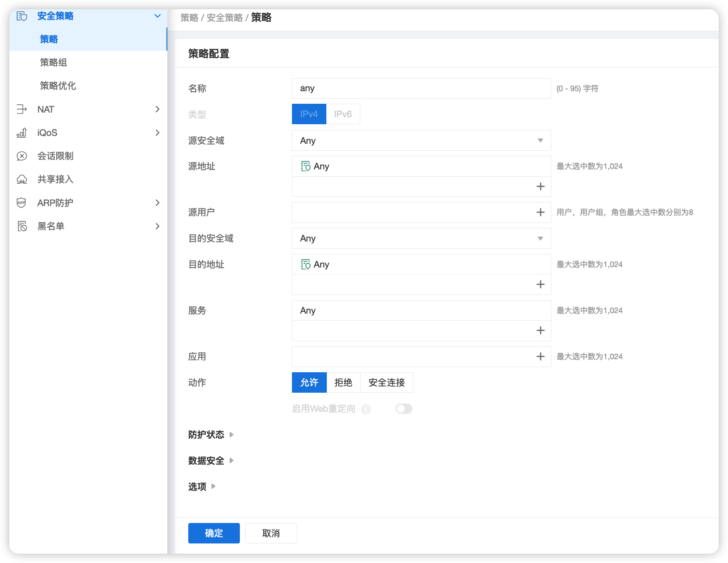Expand the 黑名单 menu chevron
Viewport: 728px width, 563px height.
[x=158, y=226]
